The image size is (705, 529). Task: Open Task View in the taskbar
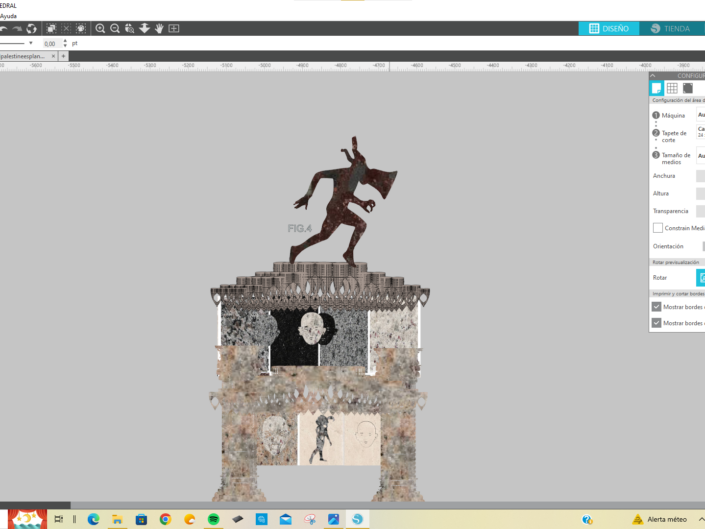click(58, 520)
